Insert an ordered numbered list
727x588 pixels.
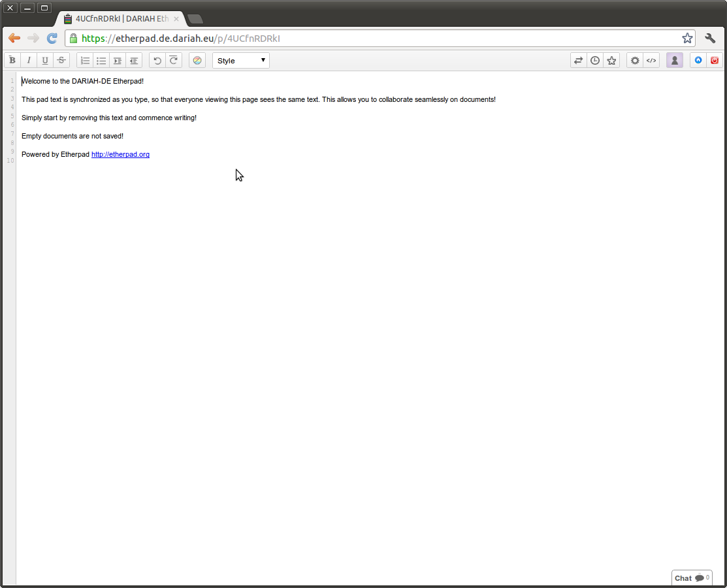coord(85,61)
